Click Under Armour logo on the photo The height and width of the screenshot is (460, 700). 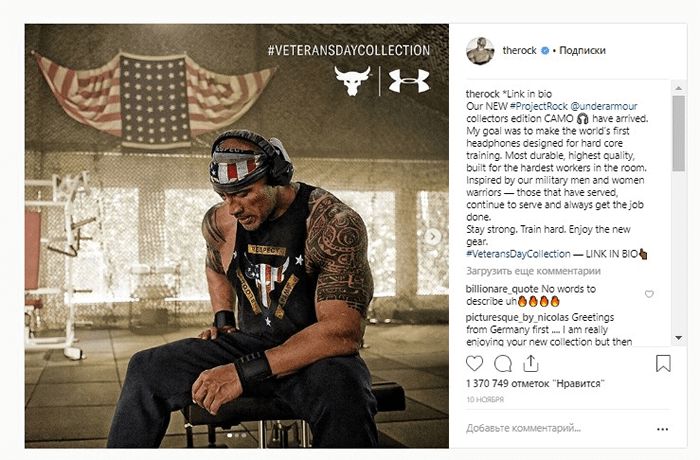coord(408,81)
